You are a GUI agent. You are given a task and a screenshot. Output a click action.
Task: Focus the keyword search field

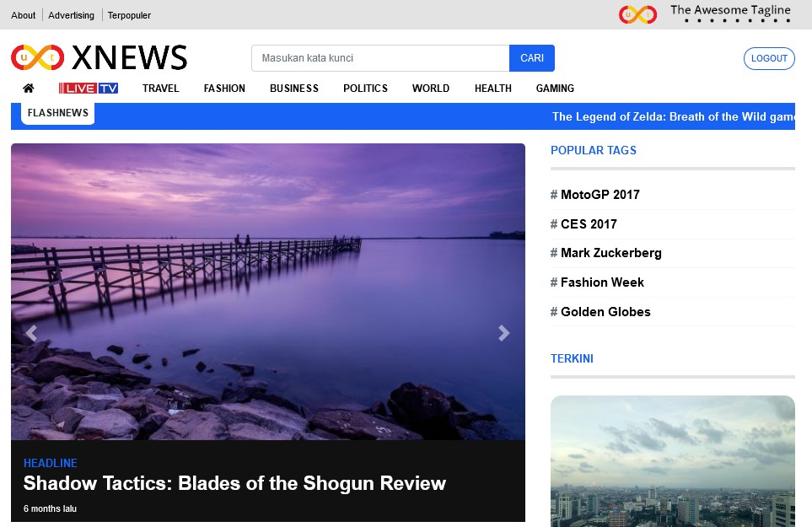[x=380, y=58]
